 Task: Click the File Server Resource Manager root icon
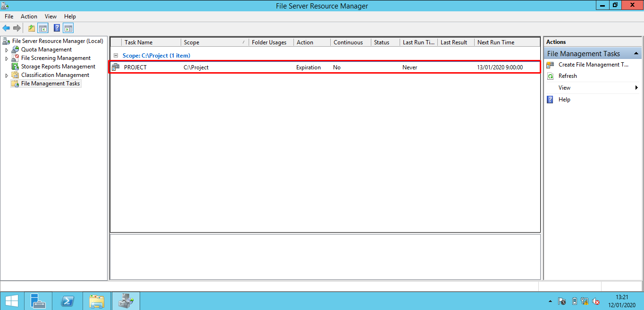[6, 41]
